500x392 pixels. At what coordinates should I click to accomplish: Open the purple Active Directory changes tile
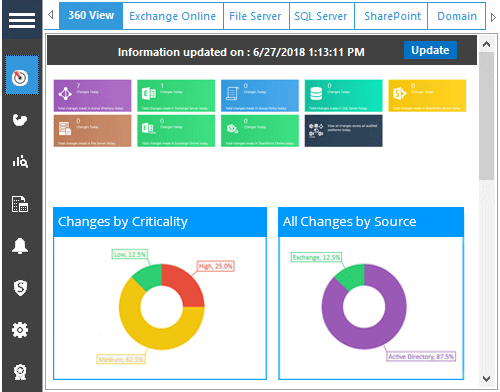pos(92,95)
